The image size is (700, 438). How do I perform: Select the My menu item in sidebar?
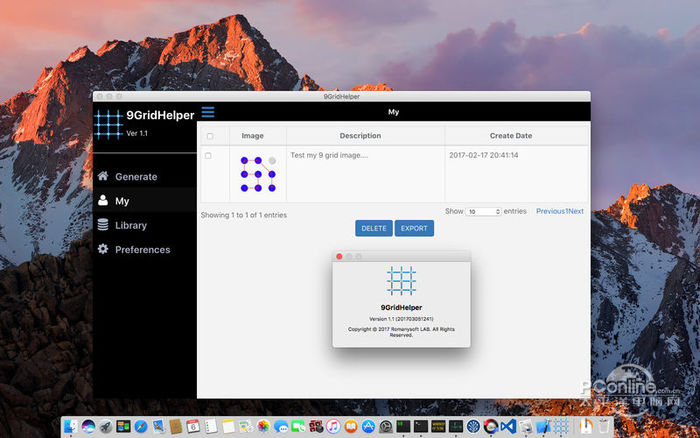tap(122, 201)
